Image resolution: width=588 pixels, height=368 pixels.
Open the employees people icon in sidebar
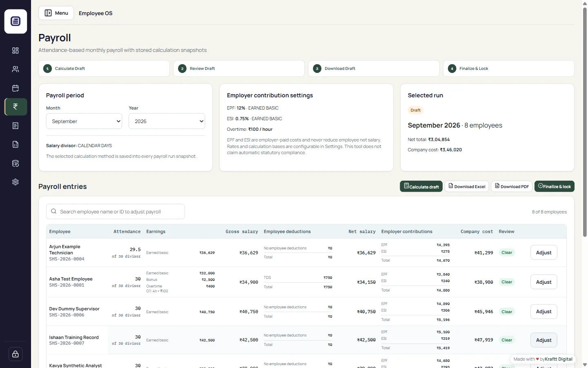coord(16,70)
